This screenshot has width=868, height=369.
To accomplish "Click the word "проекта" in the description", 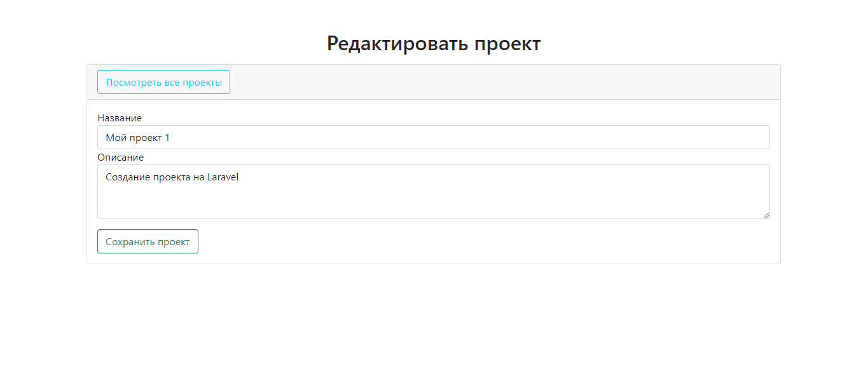I will [x=172, y=178].
